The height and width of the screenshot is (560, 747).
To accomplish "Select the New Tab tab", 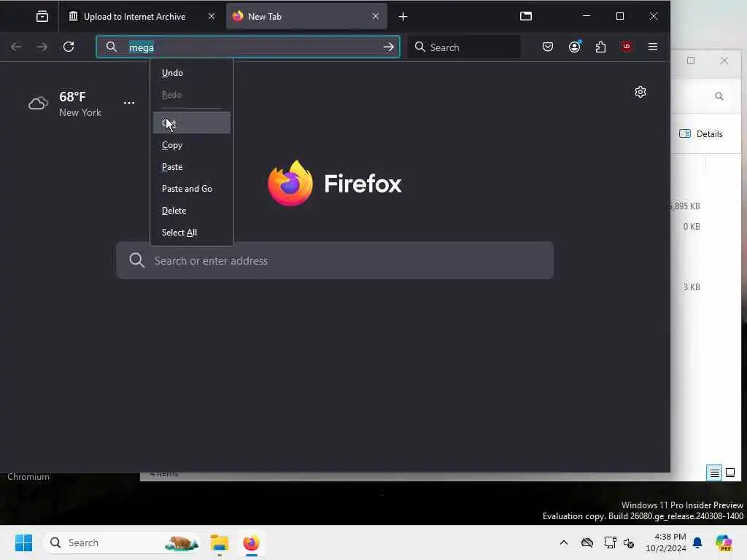I will point(306,17).
